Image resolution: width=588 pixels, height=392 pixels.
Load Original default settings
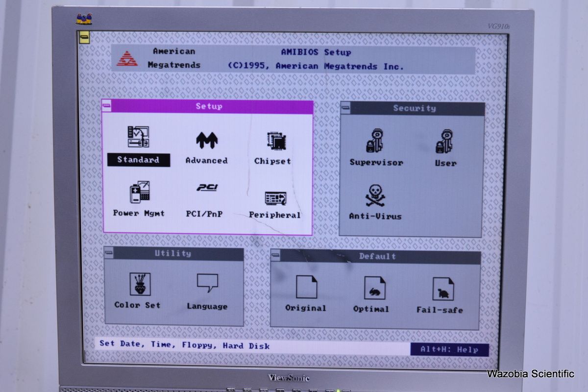(306, 287)
